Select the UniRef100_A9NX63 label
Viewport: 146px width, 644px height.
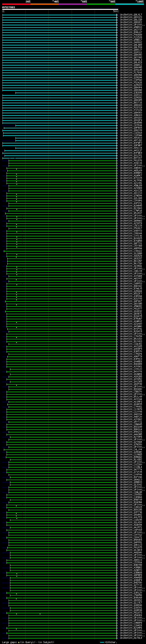pyautogui.click(x=131, y=116)
